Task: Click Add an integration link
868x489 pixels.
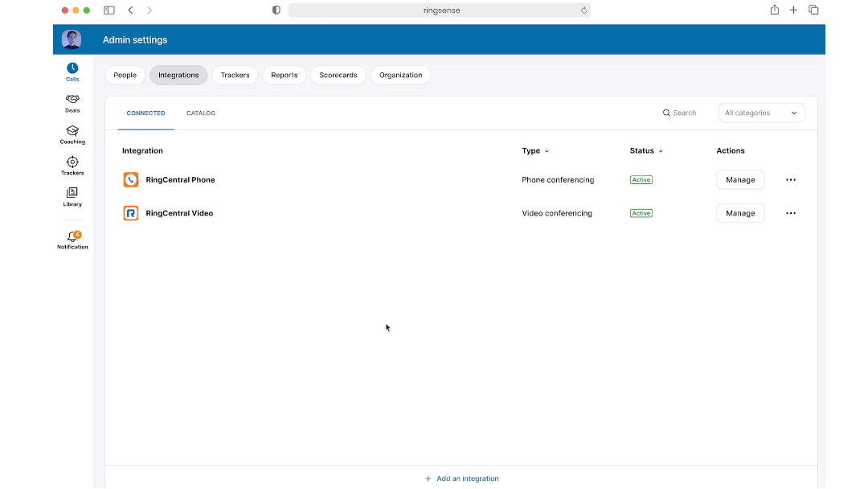Action: pyautogui.click(x=462, y=479)
